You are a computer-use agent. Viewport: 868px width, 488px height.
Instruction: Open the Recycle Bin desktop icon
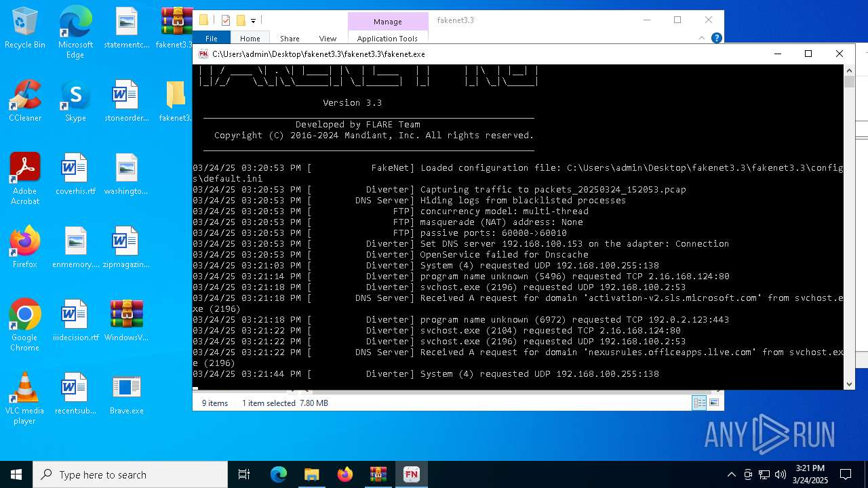tap(25, 28)
